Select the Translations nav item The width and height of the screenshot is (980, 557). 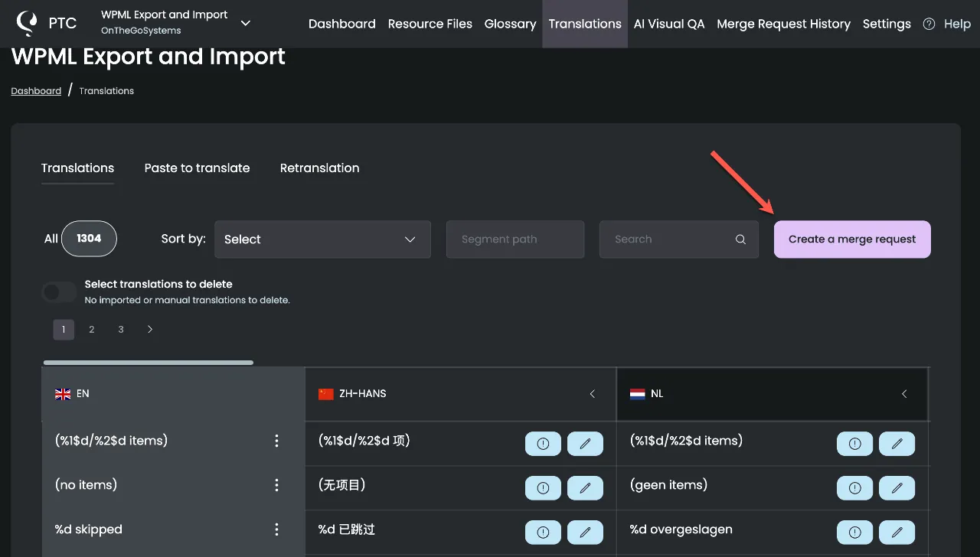pyautogui.click(x=585, y=24)
